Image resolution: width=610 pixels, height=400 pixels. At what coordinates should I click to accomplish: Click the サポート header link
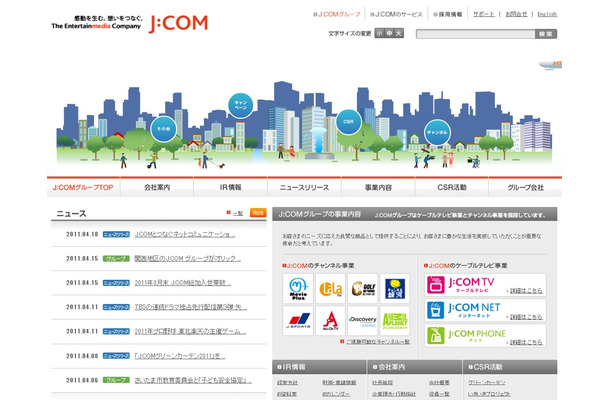(x=484, y=14)
